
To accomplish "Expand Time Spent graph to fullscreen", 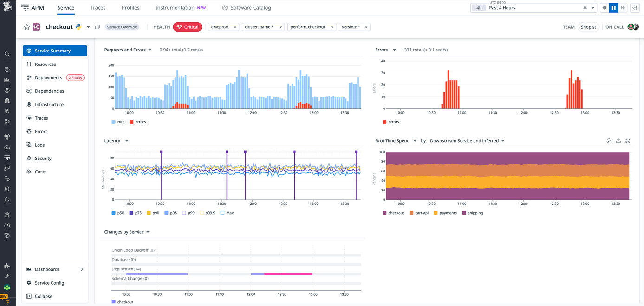I will (628, 141).
